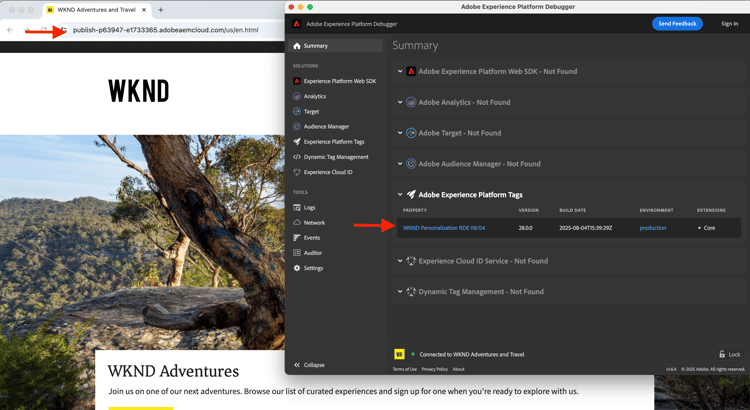This screenshot has height=410, width=750.
Task: Expand Adobe Experience Platform Web SDK section
Action: pos(400,71)
